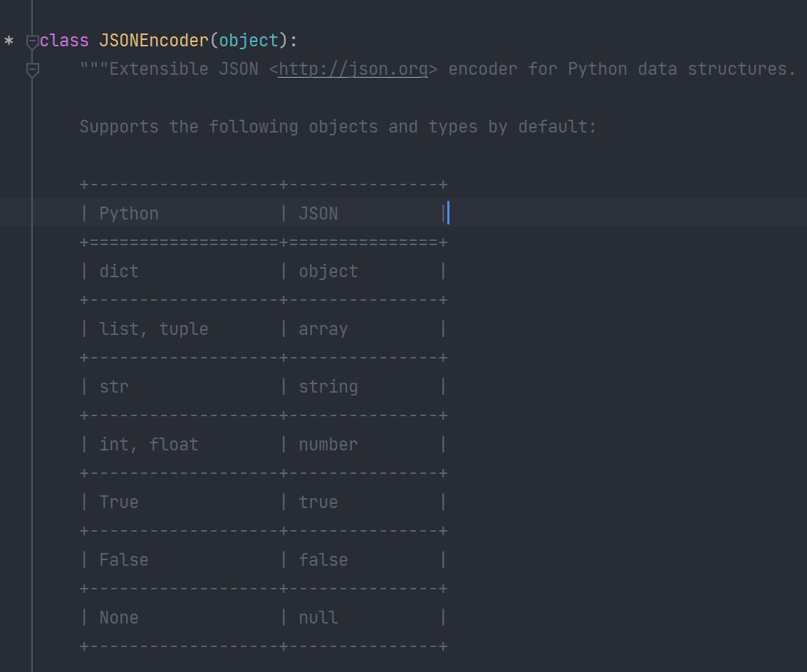Collapse the JSONEncoder class fold marker
Image resolution: width=807 pixels, height=672 pixels.
[32, 41]
